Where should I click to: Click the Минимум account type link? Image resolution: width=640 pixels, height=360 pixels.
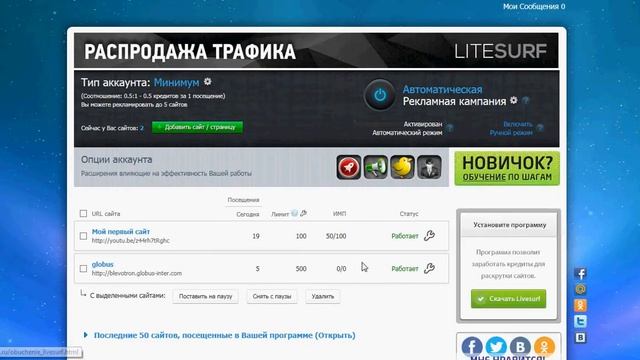coord(176,82)
